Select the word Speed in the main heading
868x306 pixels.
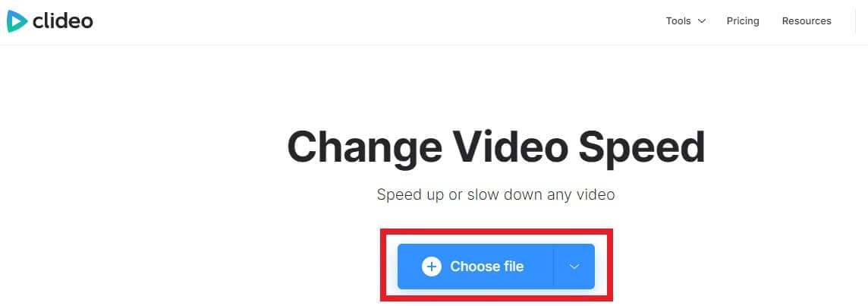point(641,148)
